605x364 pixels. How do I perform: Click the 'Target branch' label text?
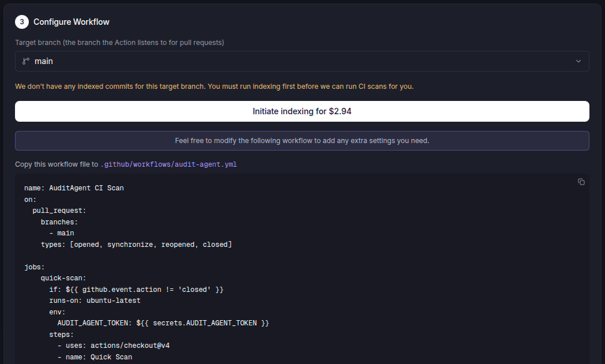tap(119, 43)
